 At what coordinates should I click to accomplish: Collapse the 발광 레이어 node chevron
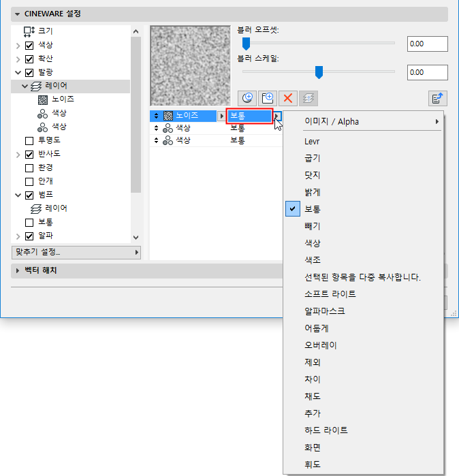click(x=25, y=86)
